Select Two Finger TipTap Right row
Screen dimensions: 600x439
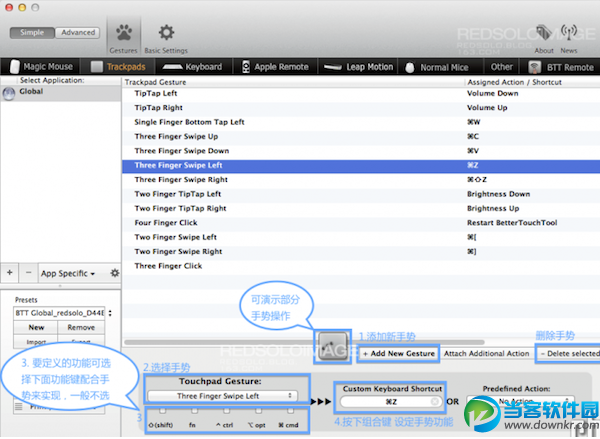tap(361, 209)
